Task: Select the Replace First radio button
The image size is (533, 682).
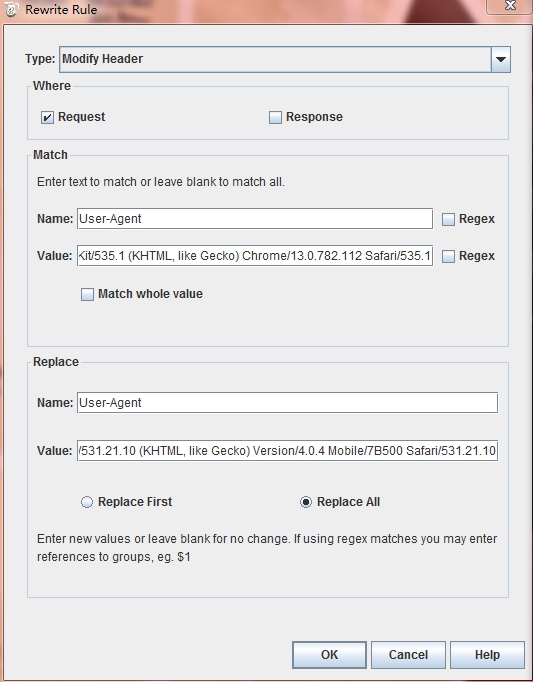Action: click(x=87, y=502)
